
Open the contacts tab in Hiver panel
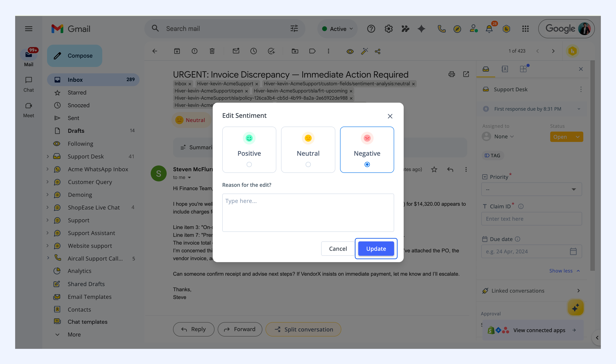pos(504,69)
